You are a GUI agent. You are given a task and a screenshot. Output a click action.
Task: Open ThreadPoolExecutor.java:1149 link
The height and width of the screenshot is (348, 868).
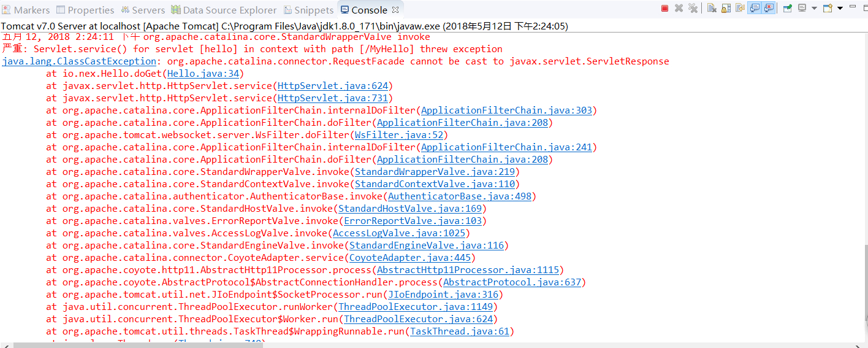coord(416,307)
